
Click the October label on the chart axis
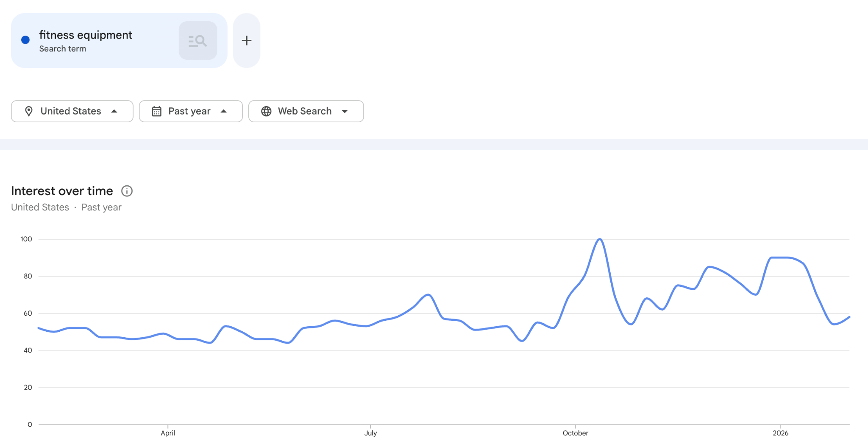pyautogui.click(x=576, y=433)
